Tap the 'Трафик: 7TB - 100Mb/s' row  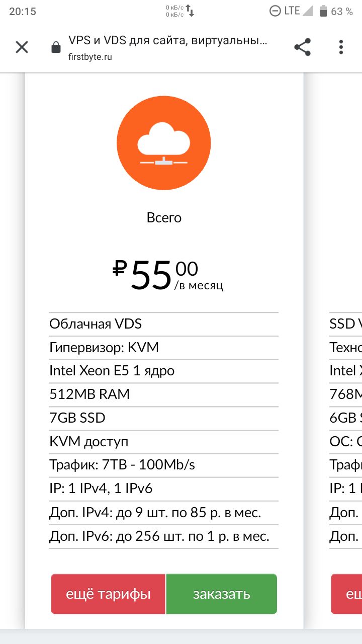coord(163,465)
